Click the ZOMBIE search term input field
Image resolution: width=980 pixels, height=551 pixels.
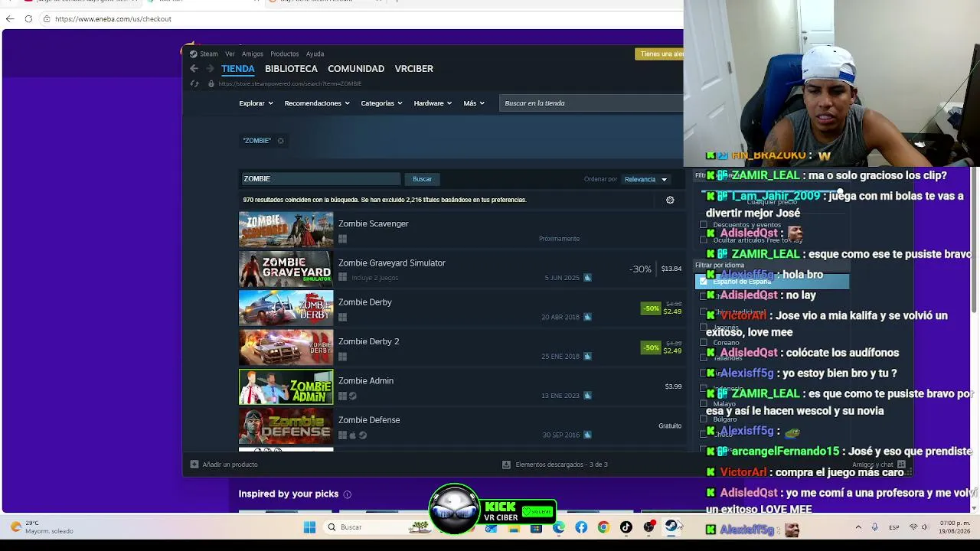(320, 179)
